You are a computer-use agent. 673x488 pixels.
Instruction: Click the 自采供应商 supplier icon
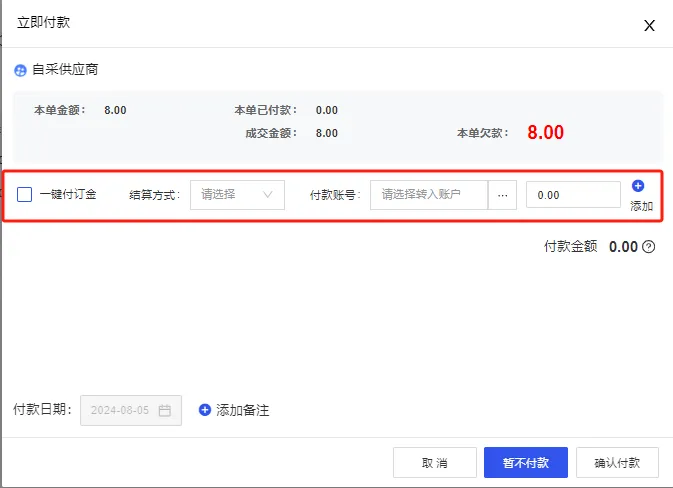(x=20, y=71)
